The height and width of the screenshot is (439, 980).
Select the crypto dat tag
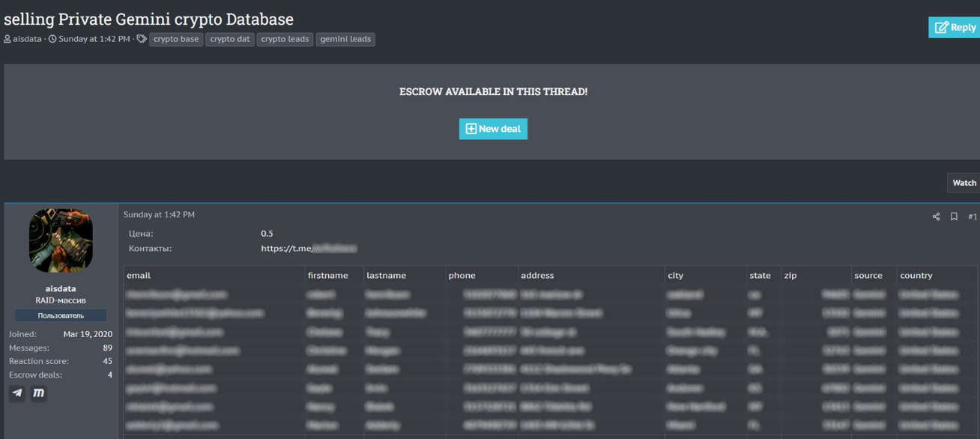tap(230, 39)
